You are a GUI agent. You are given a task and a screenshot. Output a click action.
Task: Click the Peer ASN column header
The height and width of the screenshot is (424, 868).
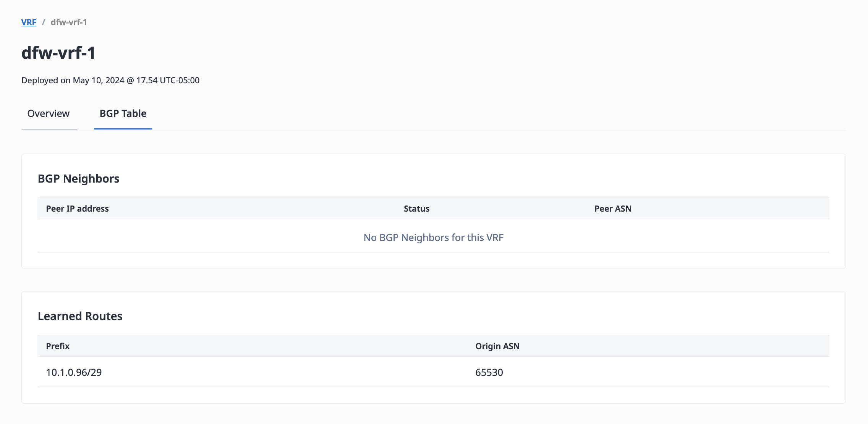(613, 209)
